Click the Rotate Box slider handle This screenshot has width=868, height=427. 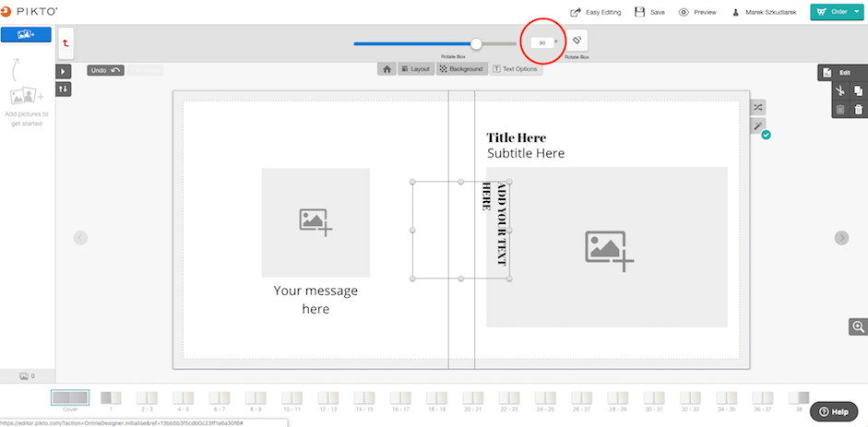[x=476, y=43]
